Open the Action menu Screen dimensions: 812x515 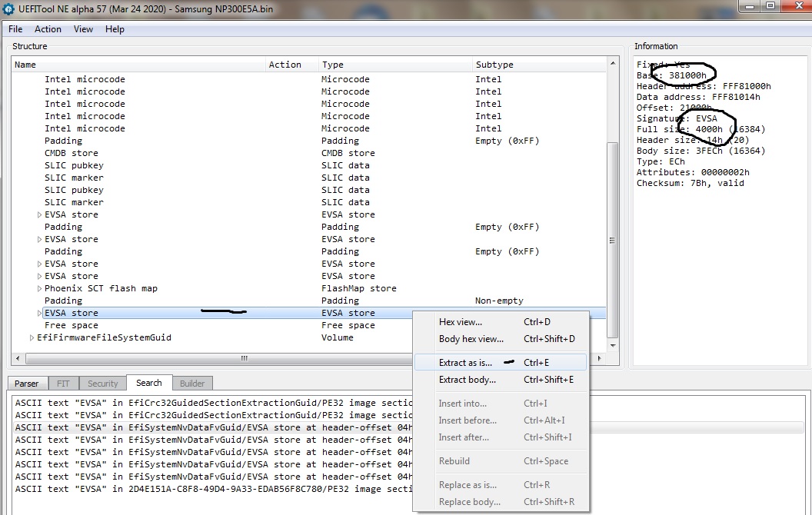(x=48, y=29)
